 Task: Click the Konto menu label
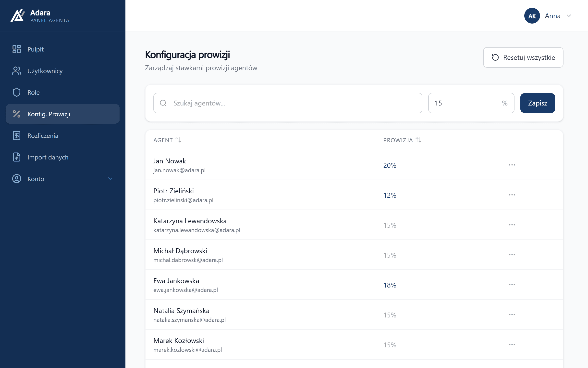[x=36, y=179]
